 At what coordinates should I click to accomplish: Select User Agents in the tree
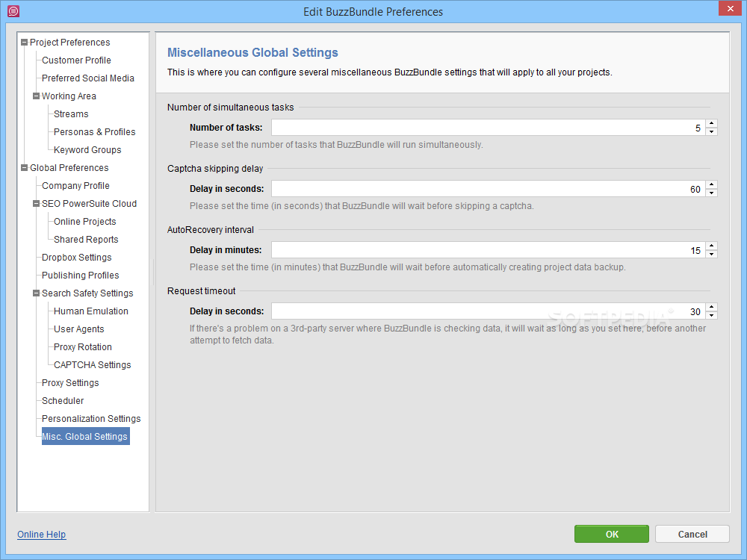point(79,329)
